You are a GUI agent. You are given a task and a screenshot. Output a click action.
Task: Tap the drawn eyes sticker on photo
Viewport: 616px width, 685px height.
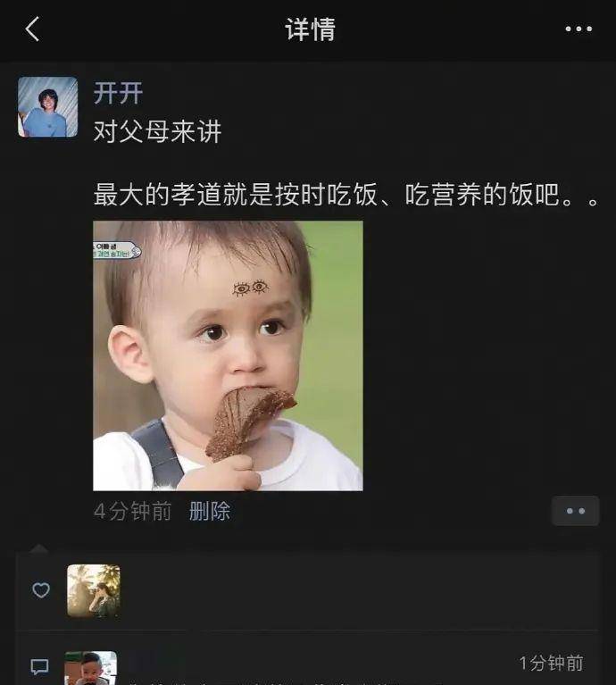250,288
